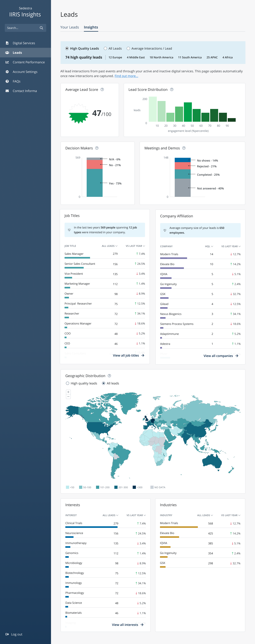Viewport: 255px width, 644px height.
Task: Click the Sales Manager job title row
Action: tap(105, 255)
